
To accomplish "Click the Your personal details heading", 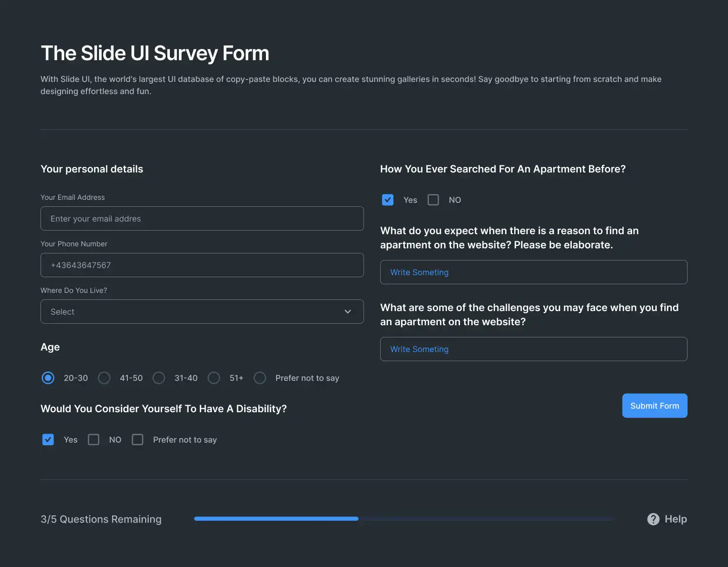I will 92,169.
